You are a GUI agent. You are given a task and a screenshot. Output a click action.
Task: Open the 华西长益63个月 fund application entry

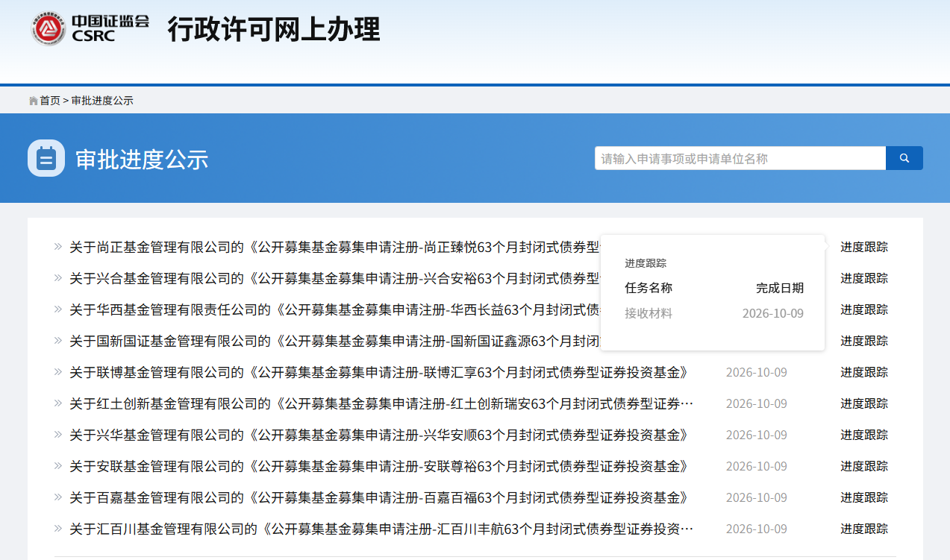[334, 309]
